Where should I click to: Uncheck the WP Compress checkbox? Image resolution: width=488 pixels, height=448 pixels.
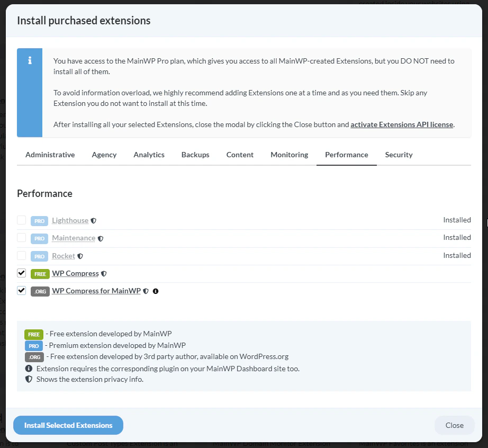coord(22,273)
